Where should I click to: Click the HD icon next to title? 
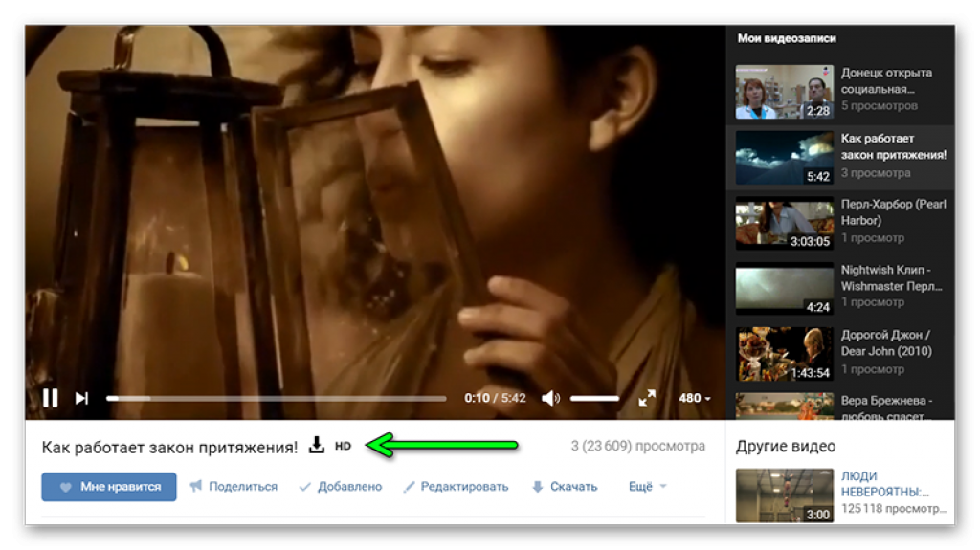tap(343, 447)
